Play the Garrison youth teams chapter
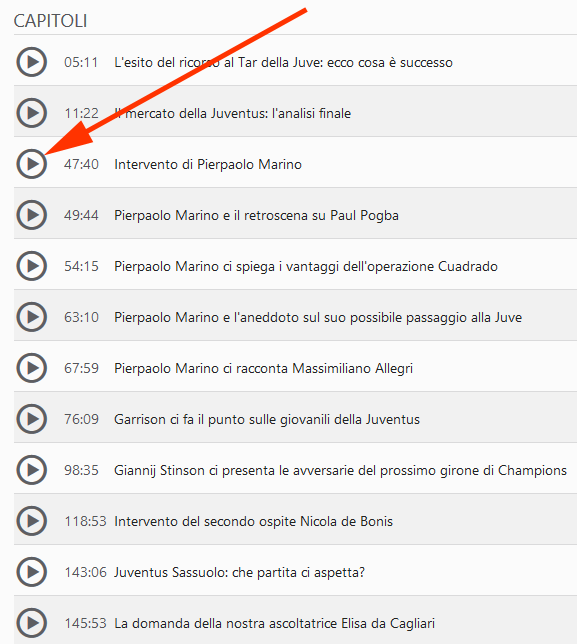577x644 pixels. pyautogui.click(x=31, y=419)
